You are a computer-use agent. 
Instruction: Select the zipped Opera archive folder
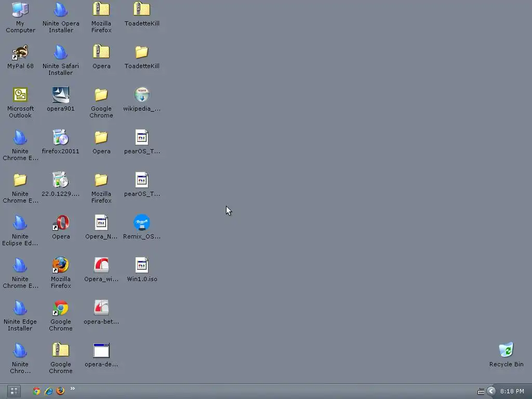click(x=101, y=52)
